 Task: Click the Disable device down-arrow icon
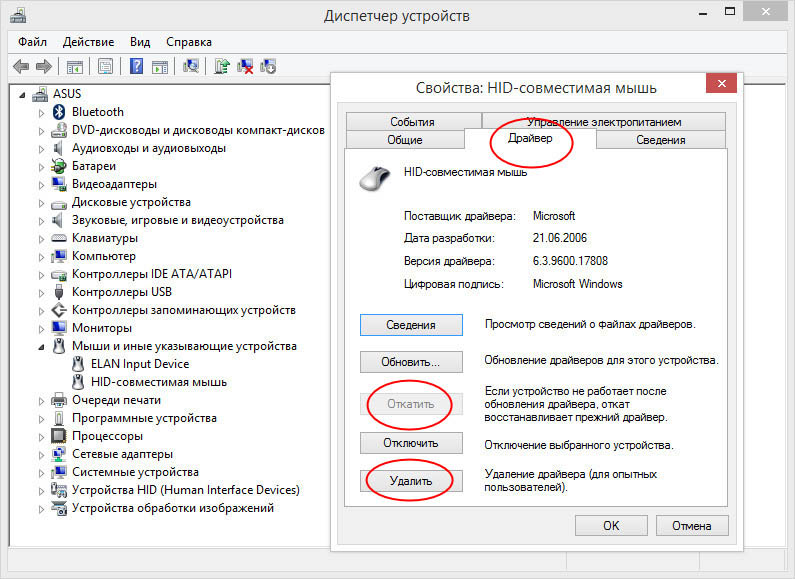[268, 66]
